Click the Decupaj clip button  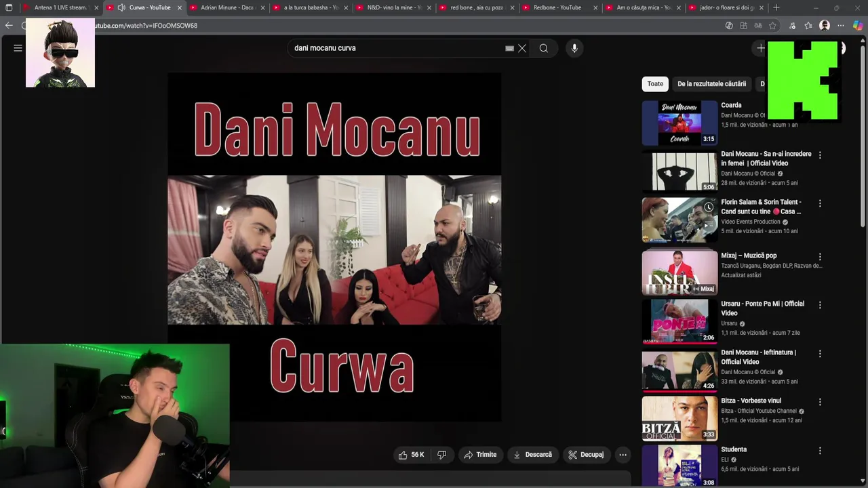(586, 455)
